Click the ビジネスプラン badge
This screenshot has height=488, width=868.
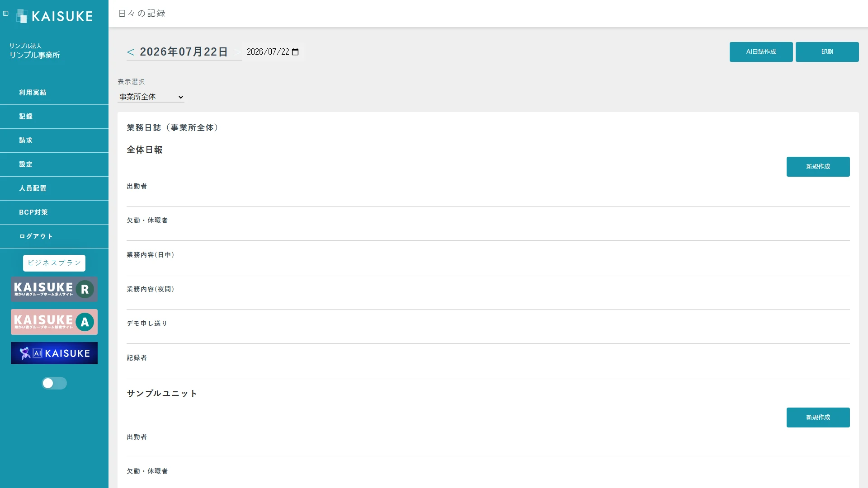click(x=54, y=263)
